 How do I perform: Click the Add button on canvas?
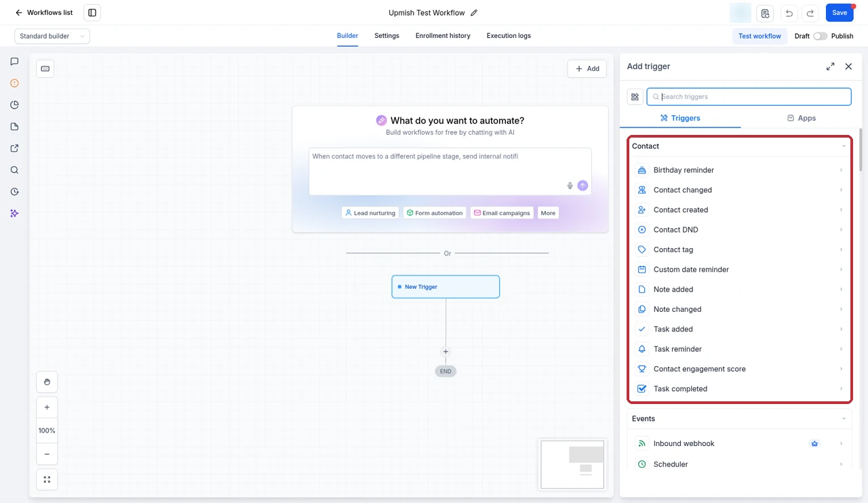tap(587, 68)
